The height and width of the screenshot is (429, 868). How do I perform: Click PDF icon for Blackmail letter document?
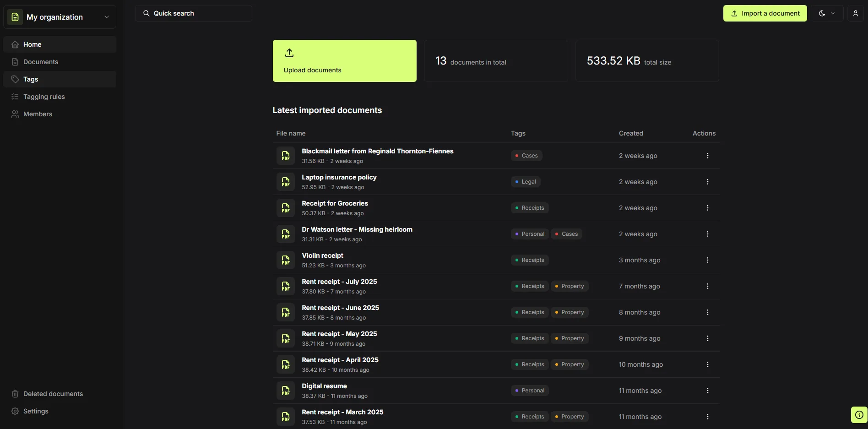[x=285, y=156]
